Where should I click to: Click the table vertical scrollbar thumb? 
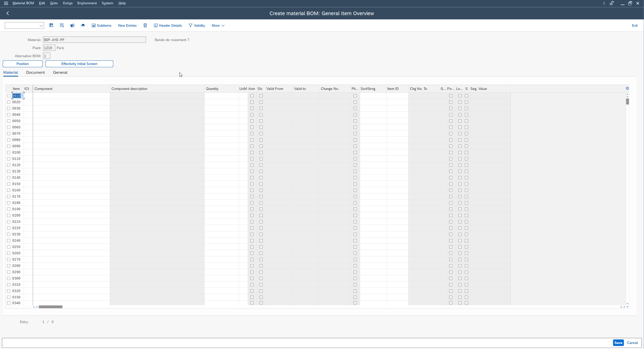click(x=627, y=101)
